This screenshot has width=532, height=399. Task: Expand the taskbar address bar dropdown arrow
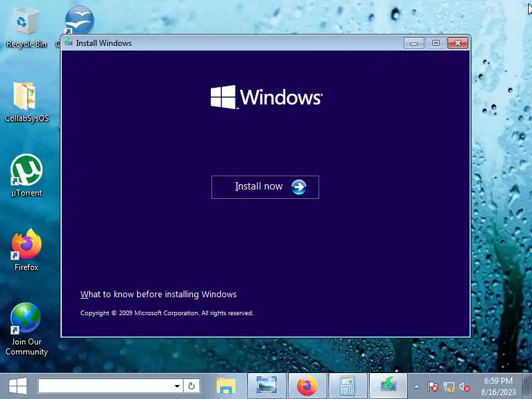tap(177, 386)
